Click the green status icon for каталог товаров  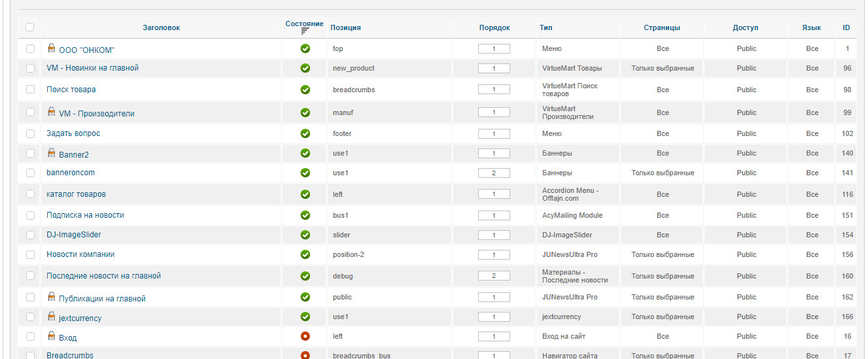pos(305,194)
